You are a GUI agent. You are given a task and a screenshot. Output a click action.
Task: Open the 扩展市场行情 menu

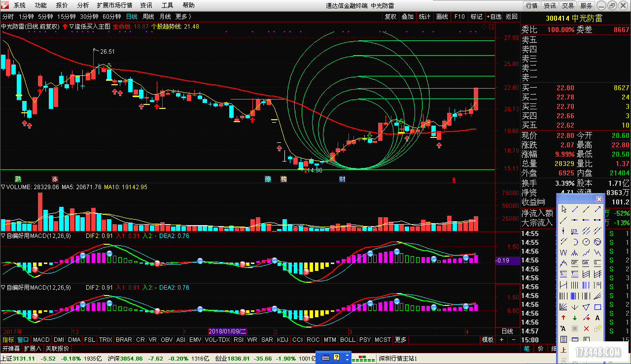pos(114,5)
